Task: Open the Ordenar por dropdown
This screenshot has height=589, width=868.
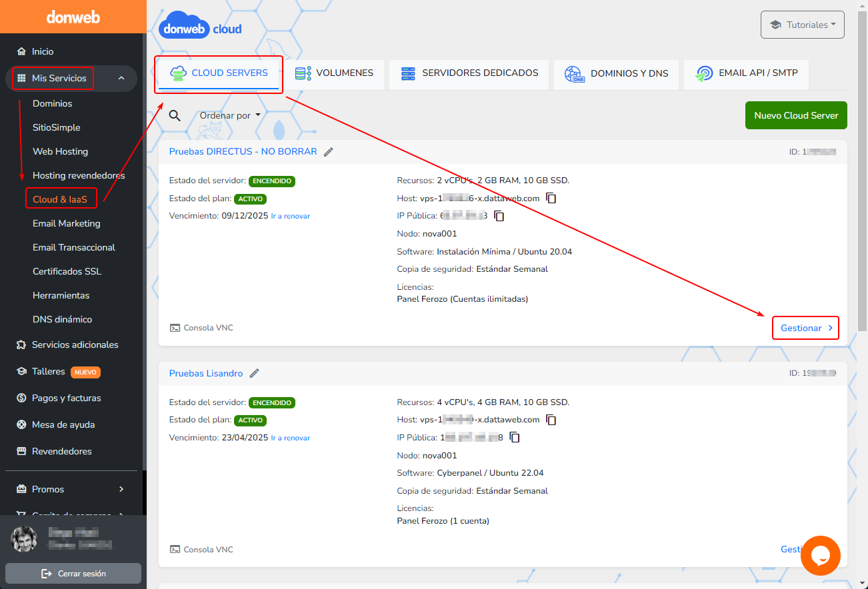Action: click(230, 115)
